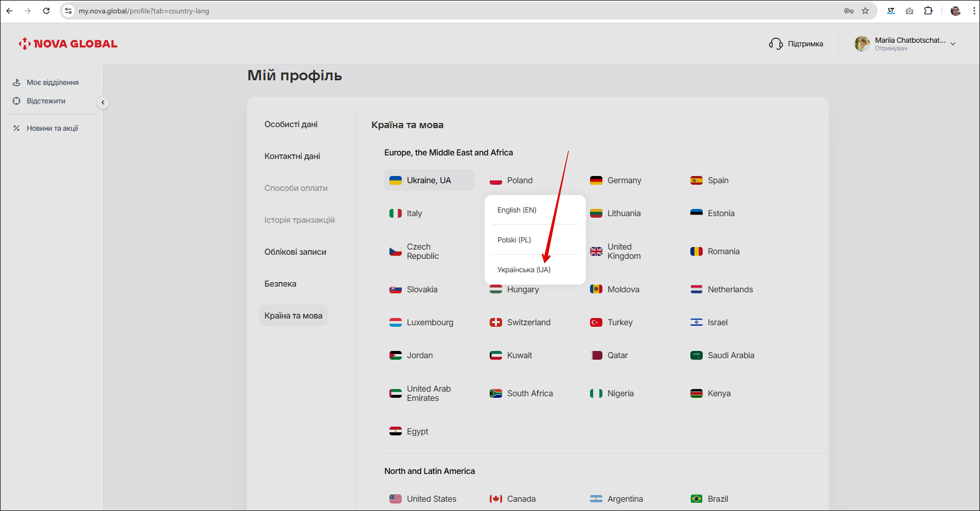Open support via headset icon
Screen dimensions: 980x511
(x=775, y=44)
